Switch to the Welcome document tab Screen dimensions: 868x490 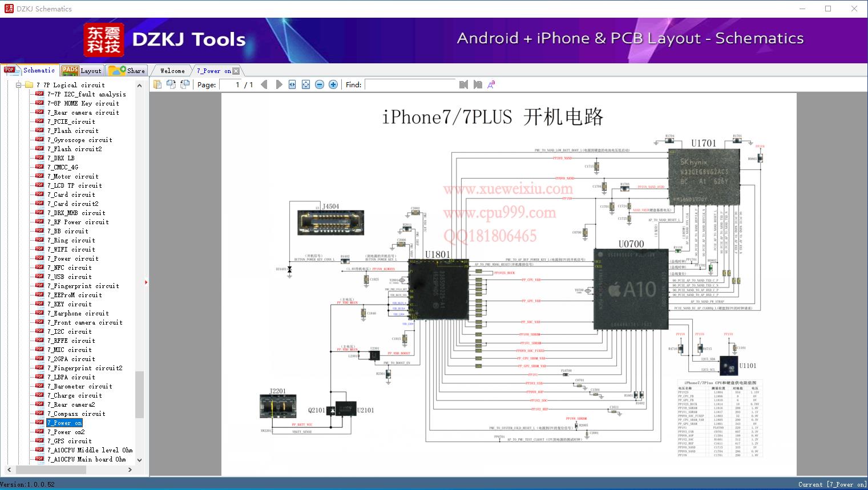[x=172, y=71]
